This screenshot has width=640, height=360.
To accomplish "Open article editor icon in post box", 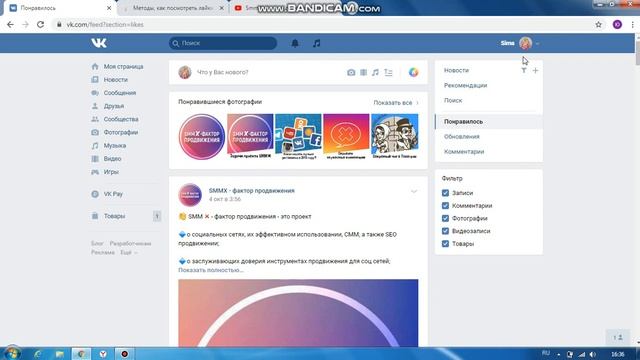I will (x=388, y=73).
